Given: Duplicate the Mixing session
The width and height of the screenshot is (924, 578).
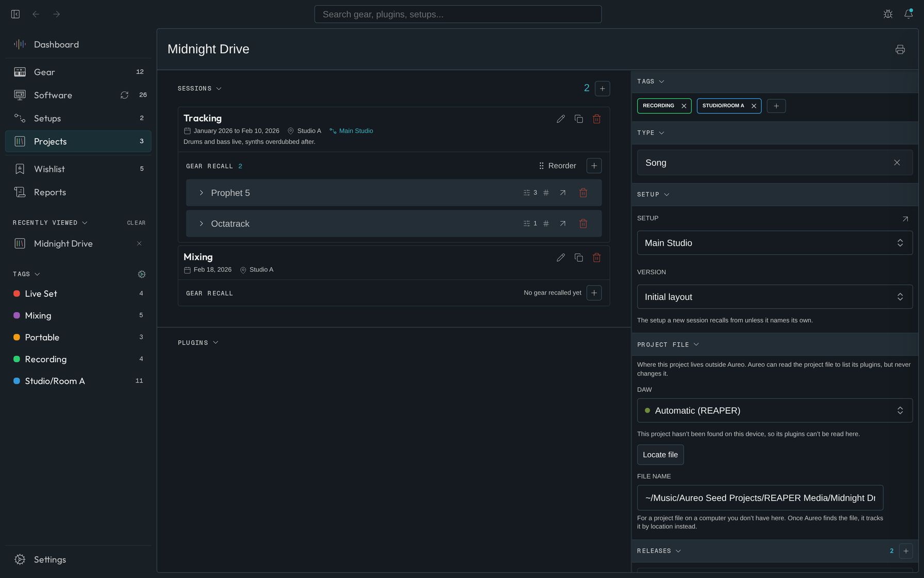Looking at the screenshot, I should tap(579, 258).
